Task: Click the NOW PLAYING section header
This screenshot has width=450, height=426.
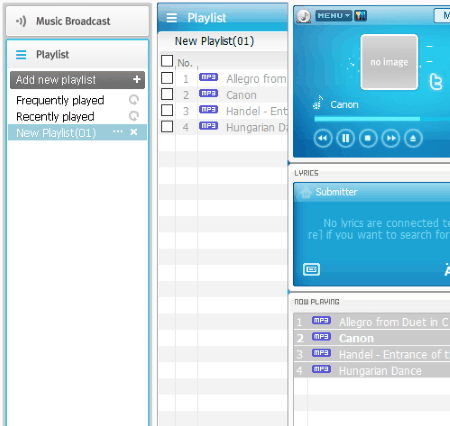Action: coord(317,302)
